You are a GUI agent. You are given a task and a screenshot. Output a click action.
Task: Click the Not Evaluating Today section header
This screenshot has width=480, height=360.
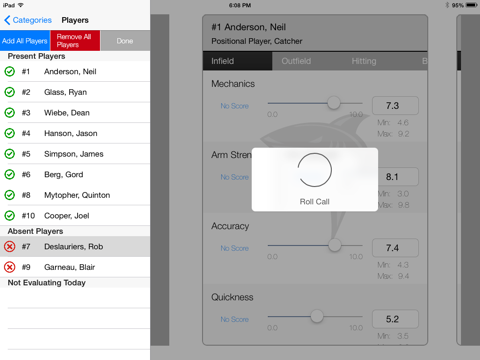point(75,283)
